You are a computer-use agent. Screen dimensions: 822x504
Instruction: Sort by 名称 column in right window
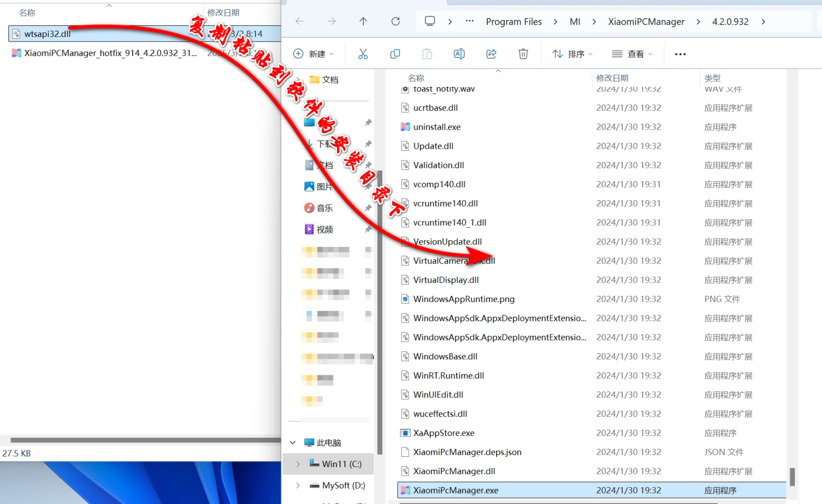[x=416, y=78]
